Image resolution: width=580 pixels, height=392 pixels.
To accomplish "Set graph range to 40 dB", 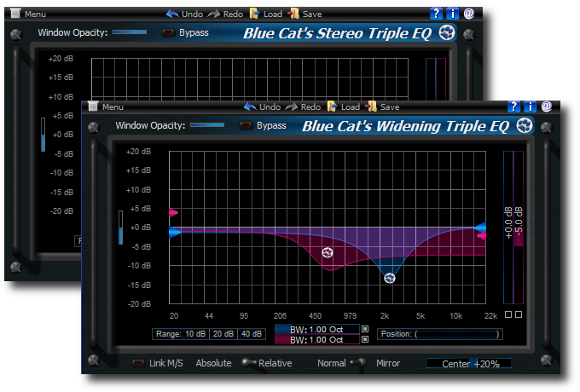I will point(252,334).
